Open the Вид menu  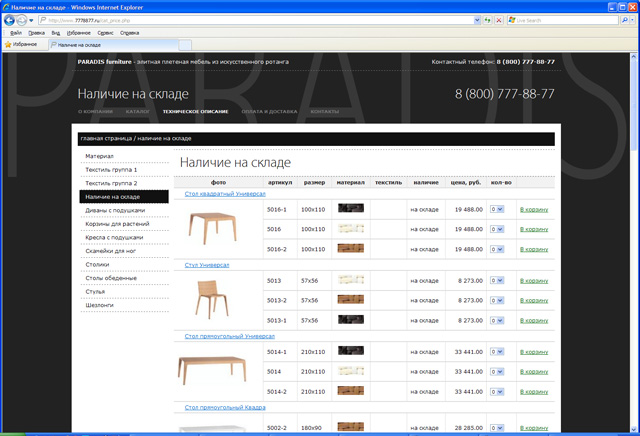(x=56, y=33)
